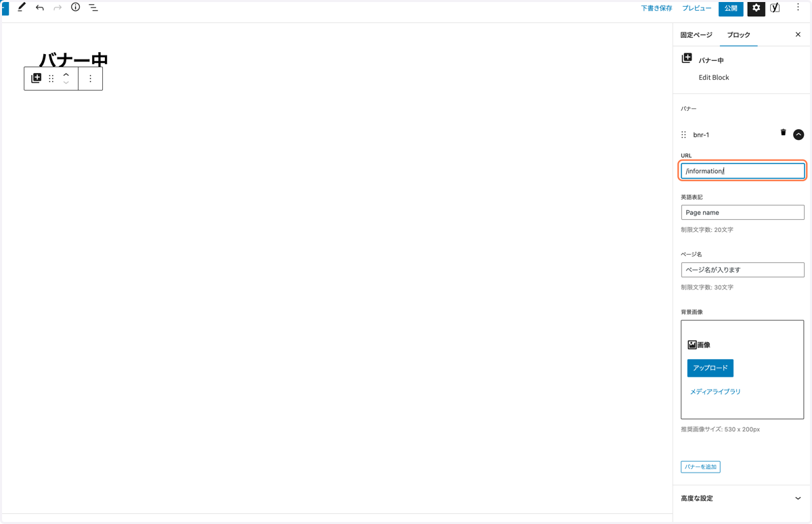Image resolution: width=812 pixels, height=524 pixels.
Task: Open block toolbar more options
Action: 91,78
